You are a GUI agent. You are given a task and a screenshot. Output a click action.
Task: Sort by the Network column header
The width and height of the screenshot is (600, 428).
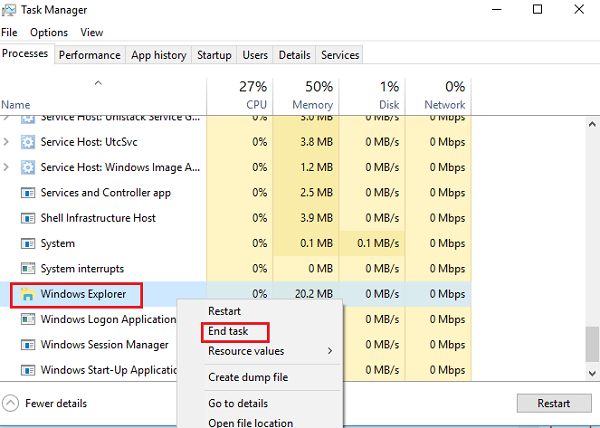coord(438,96)
